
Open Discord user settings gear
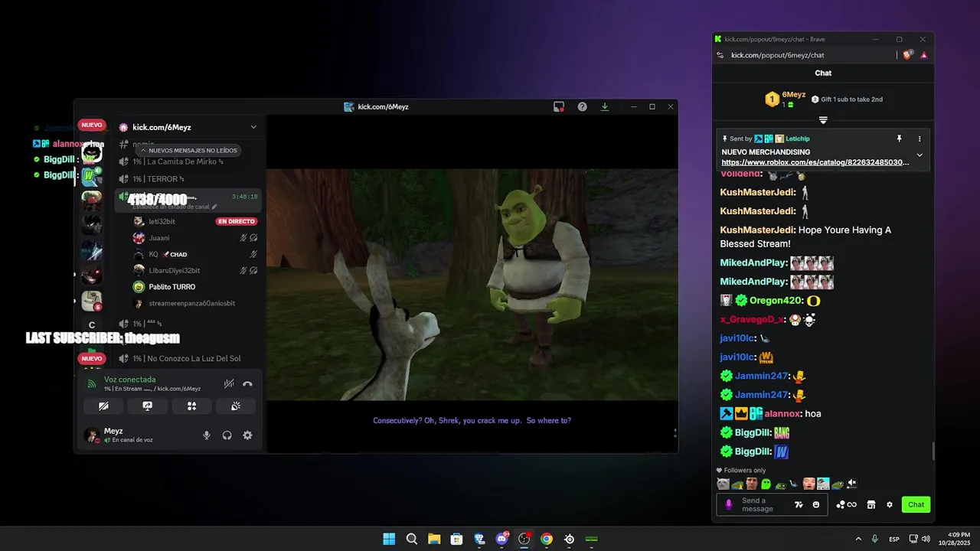click(x=247, y=435)
